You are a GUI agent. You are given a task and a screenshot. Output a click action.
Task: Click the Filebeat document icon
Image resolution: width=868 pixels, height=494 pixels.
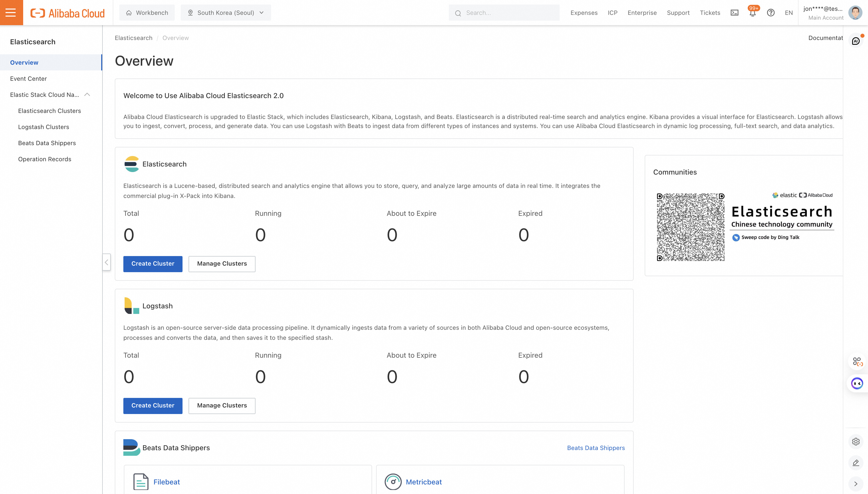[x=141, y=482]
